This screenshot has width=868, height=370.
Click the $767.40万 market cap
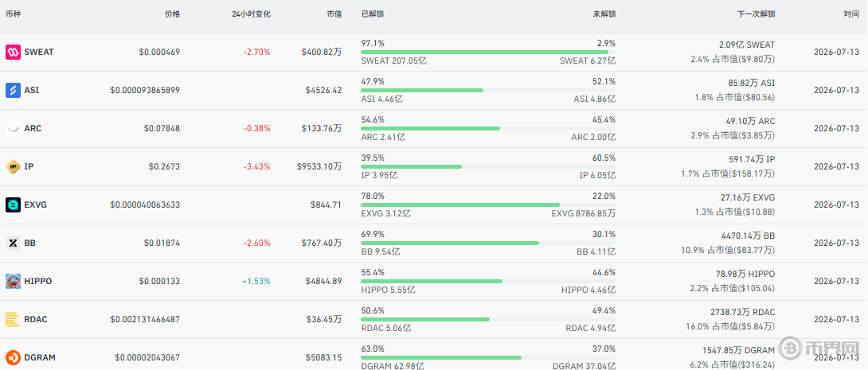[x=322, y=243]
